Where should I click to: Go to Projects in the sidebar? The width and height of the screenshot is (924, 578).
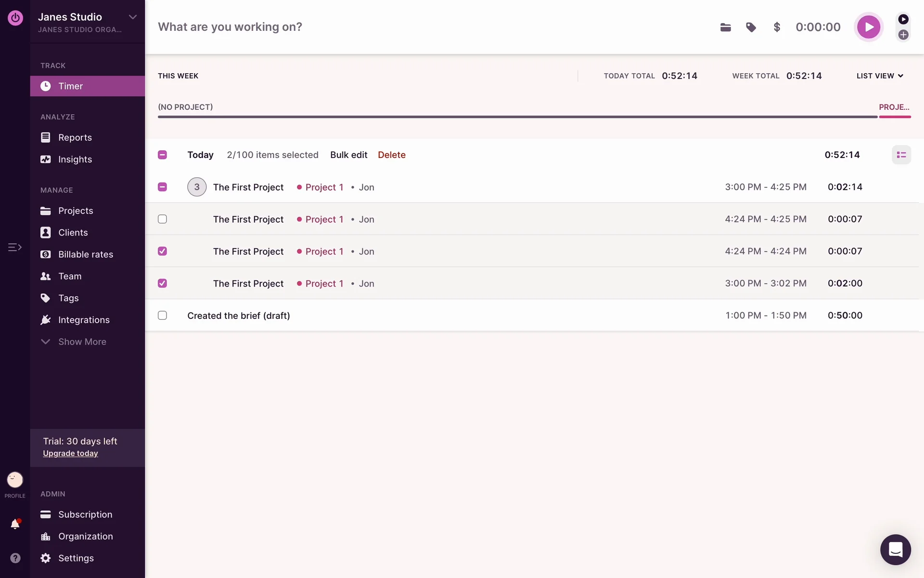tap(76, 211)
